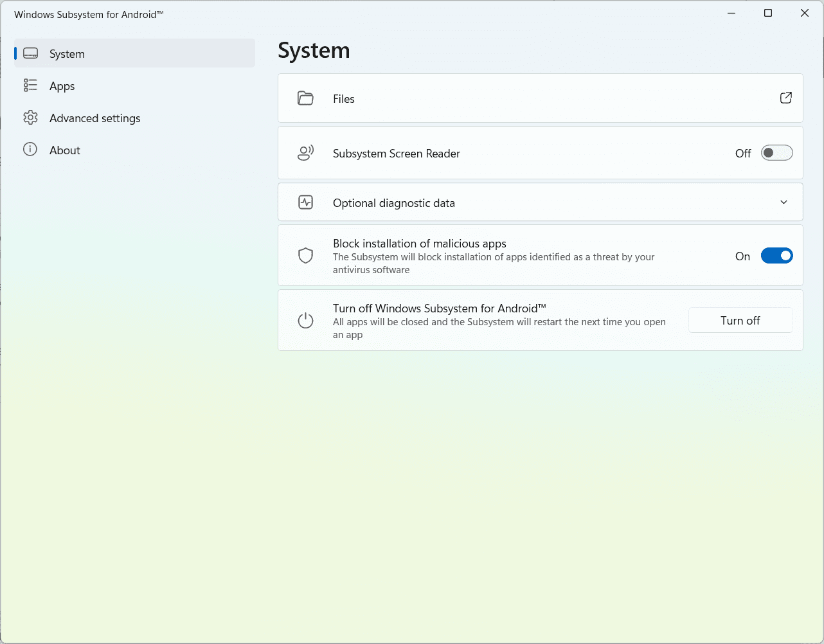Click the Subsystem Screen Reader icon
This screenshot has width=824, height=644.
pyautogui.click(x=305, y=153)
